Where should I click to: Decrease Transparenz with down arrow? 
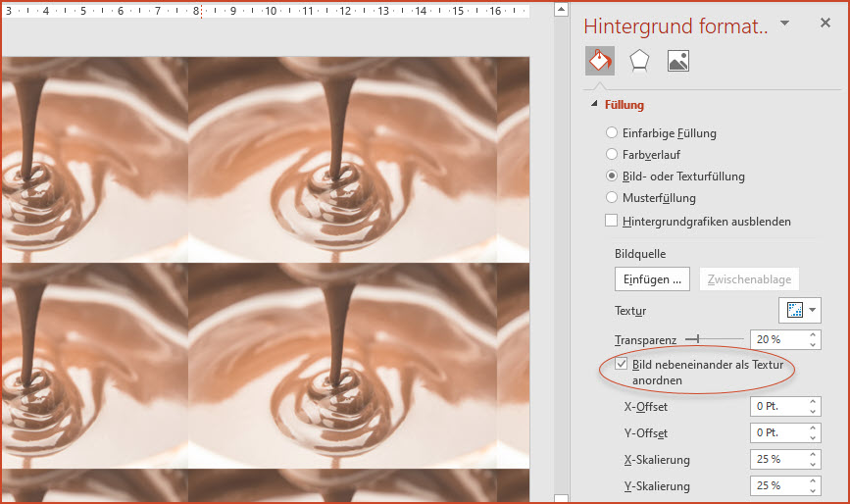[x=813, y=345]
